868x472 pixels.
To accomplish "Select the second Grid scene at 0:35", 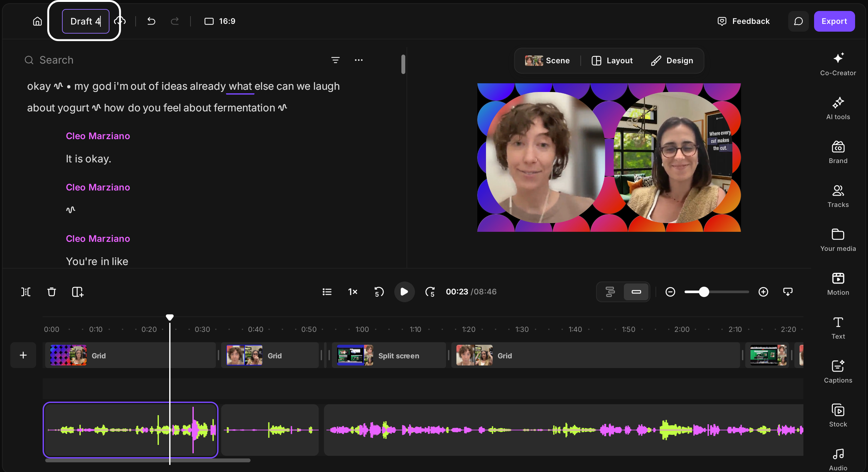I will [270, 355].
